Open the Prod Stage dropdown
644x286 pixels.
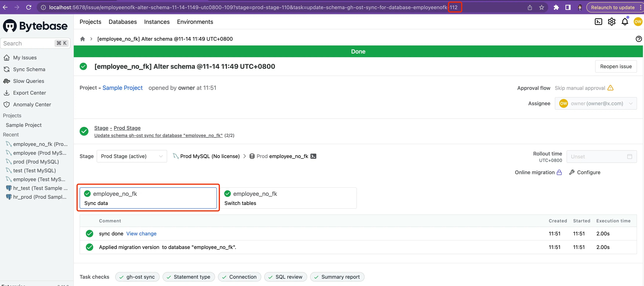pos(132,156)
